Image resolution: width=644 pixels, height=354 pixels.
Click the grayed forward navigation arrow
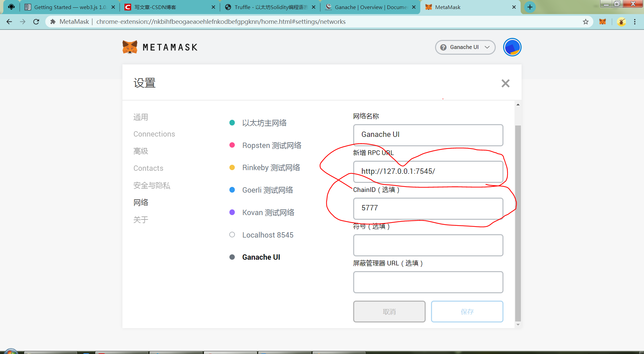(22, 21)
